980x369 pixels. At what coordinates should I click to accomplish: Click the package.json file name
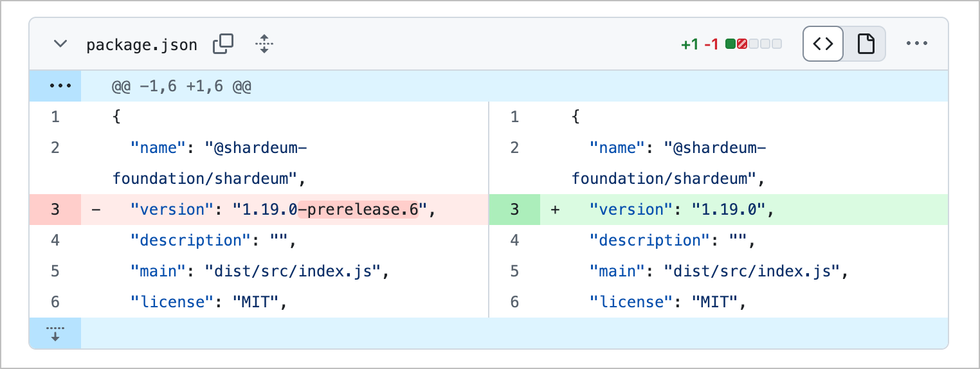point(141,45)
